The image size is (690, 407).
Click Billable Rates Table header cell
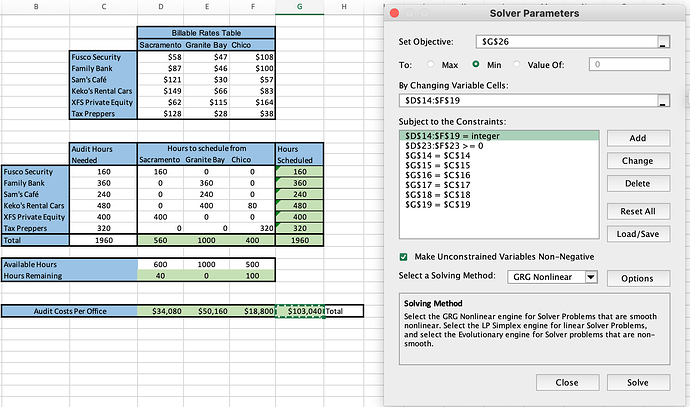(x=206, y=33)
